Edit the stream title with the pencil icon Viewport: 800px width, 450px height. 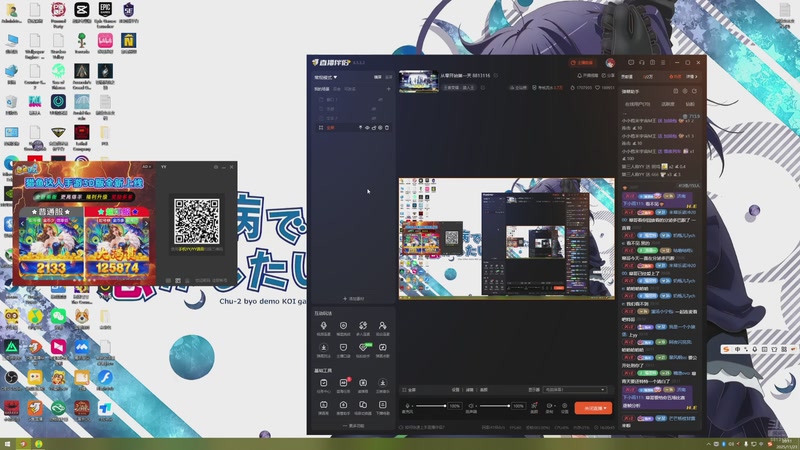[495, 76]
